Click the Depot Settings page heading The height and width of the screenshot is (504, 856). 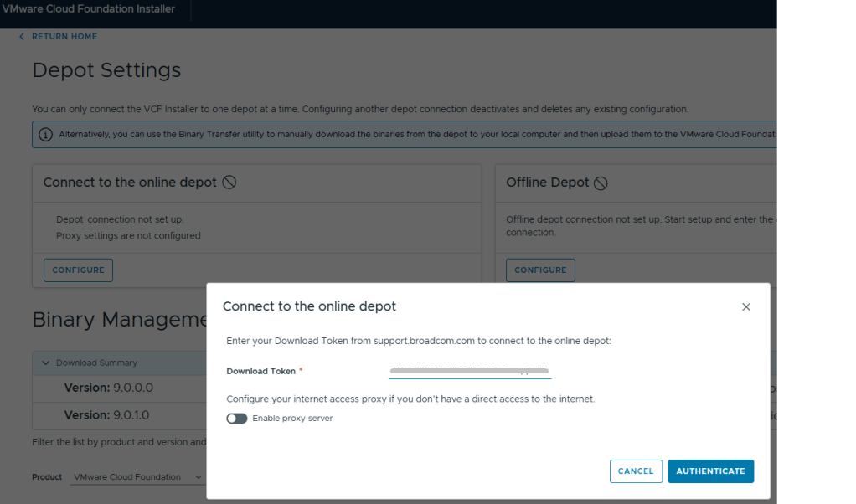tap(106, 70)
